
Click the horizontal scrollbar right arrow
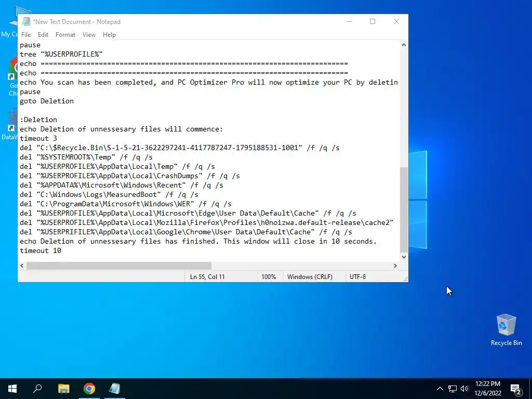395,265
